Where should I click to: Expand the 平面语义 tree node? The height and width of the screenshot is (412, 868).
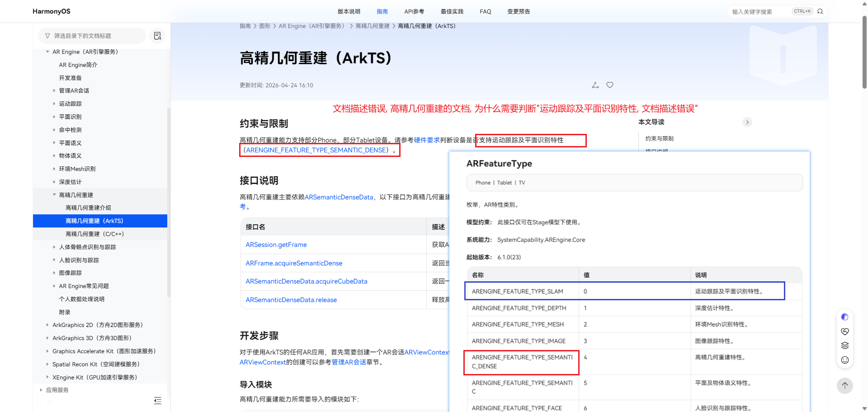(54, 143)
